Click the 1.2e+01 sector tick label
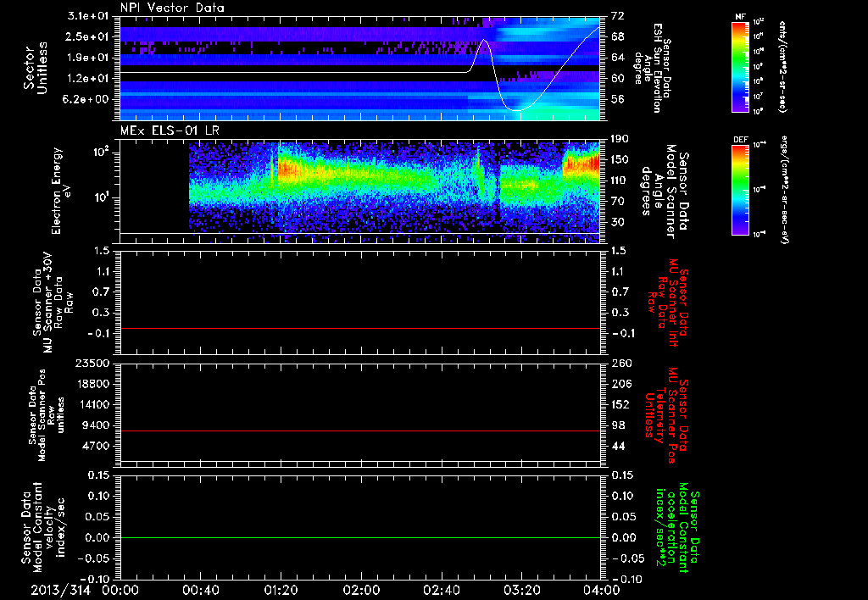This screenshot has width=868, height=600. pyautogui.click(x=88, y=79)
